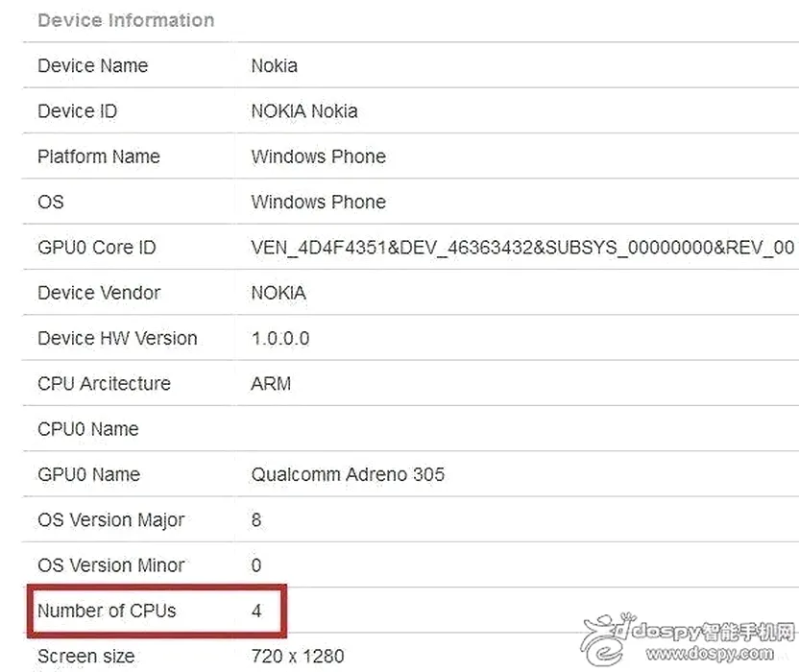The image size is (799, 672).
Task: Click the GPU0 Core ID value string
Action: pyautogui.click(x=522, y=248)
